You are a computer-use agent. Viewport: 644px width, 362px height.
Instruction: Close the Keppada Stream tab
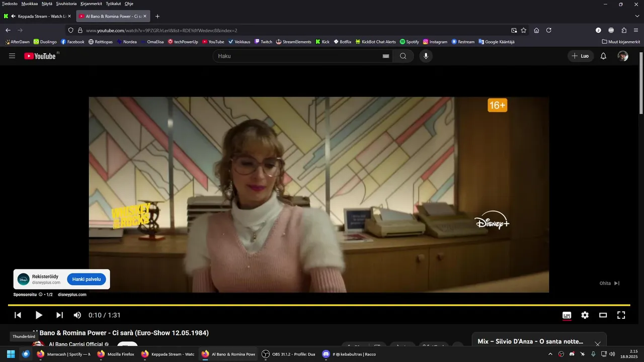[69, 16]
